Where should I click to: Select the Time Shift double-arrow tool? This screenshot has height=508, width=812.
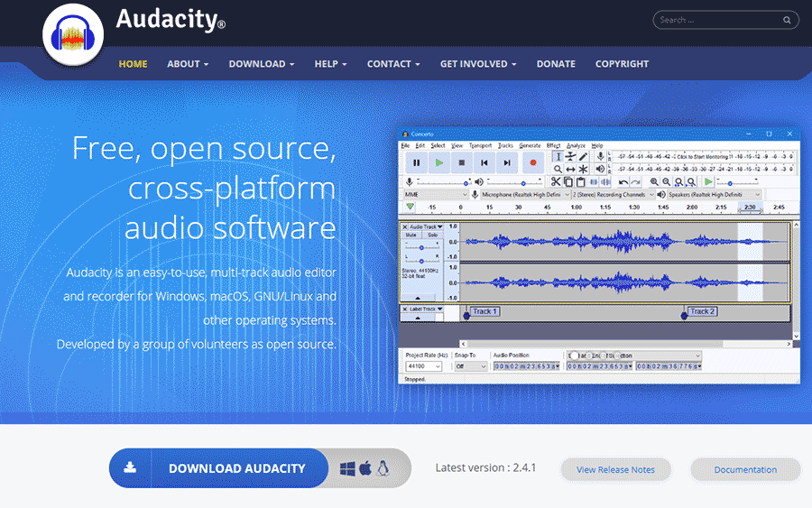(570, 169)
